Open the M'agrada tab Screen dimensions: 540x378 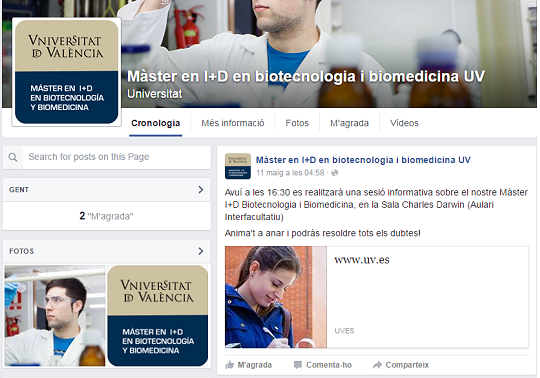pyautogui.click(x=350, y=123)
